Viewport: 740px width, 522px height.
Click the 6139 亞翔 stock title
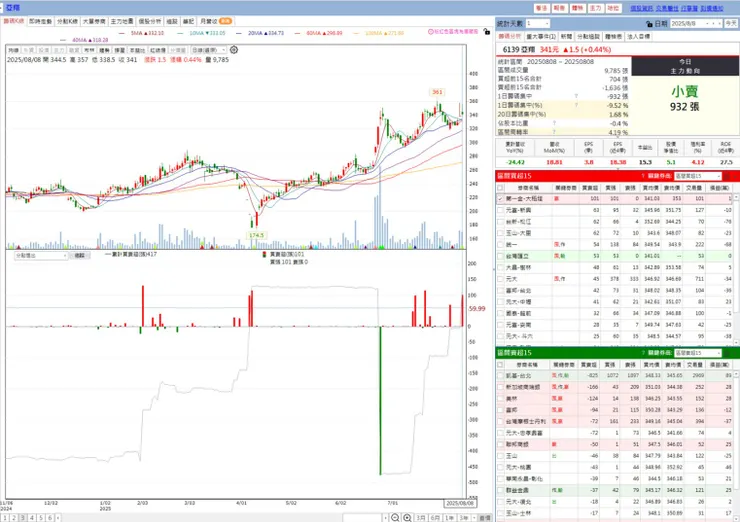click(x=519, y=49)
